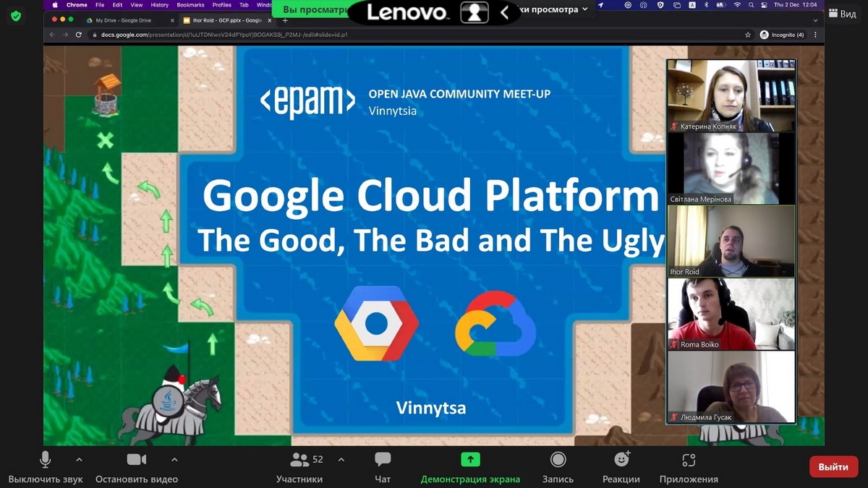868x488 pixels.
Task: Open the Приложения apps panel
Action: (x=688, y=460)
